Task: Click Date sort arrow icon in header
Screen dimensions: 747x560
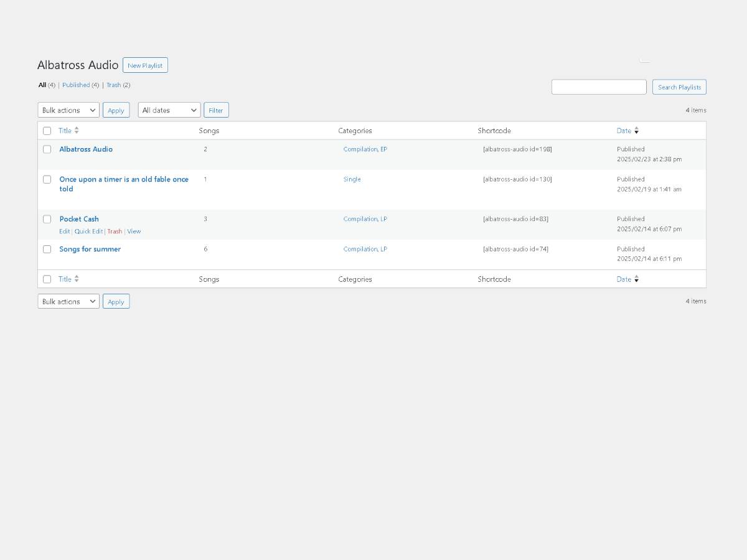Action: coord(636,131)
